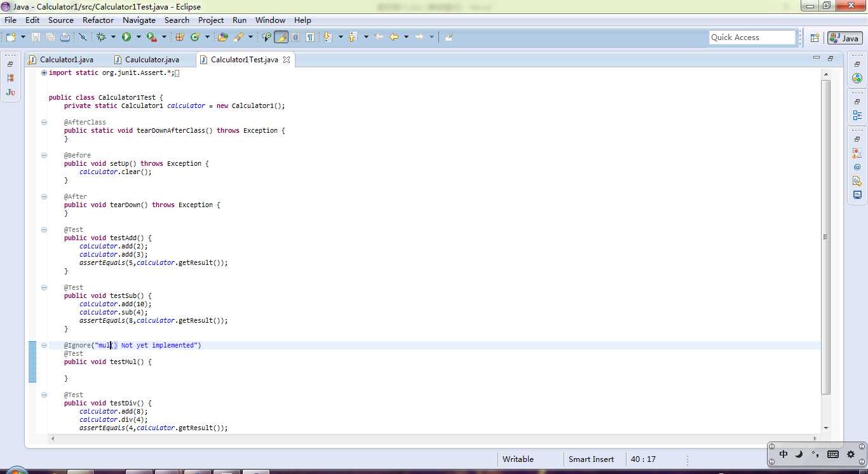This screenshot has height=474, width=868.
Task: Click the New Java Class icon
Action: pos(195,37)
